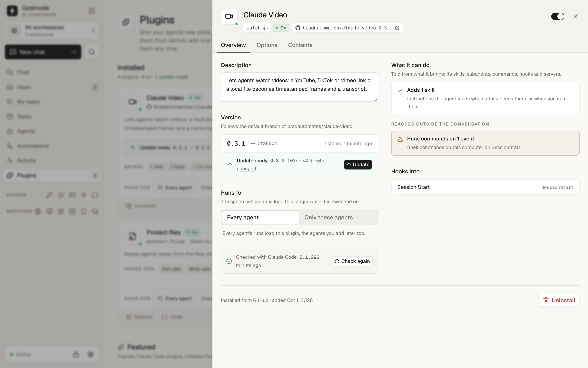Click the lock icon at sidebar bottom
Viewport: 588px width, 368px height.
[x=76, y=354]
